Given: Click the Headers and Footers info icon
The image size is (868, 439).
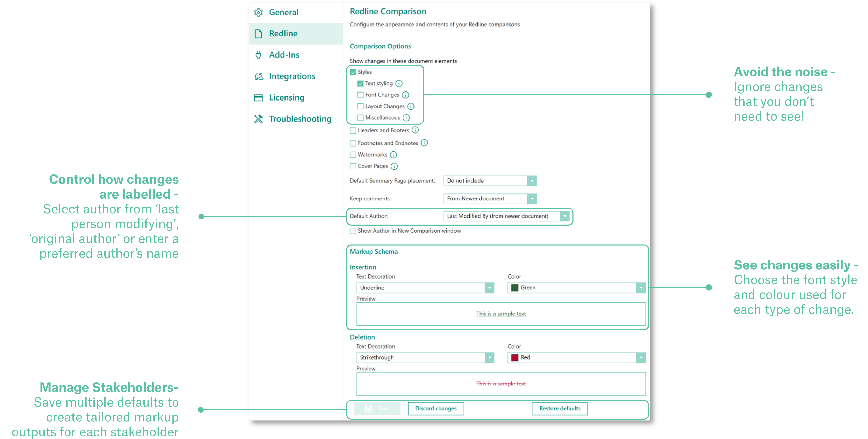Looking at the screenshot, I should [415, 130].
